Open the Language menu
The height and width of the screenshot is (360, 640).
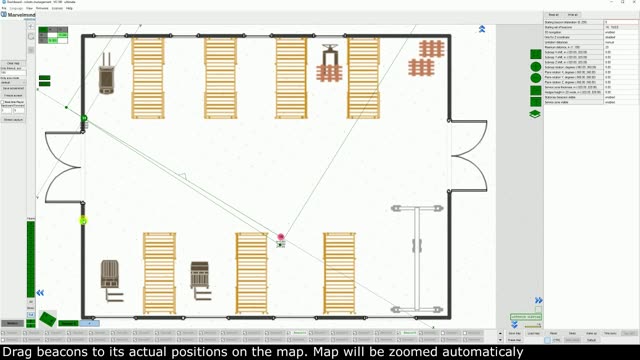(x=16, y=8)
